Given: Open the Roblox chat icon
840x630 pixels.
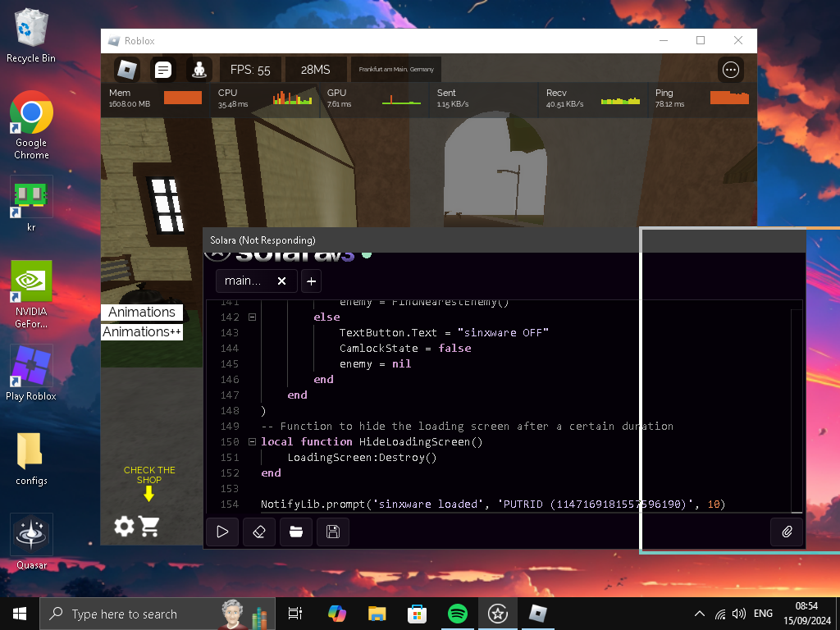Looking at the screenshot, I should point(163,70).
